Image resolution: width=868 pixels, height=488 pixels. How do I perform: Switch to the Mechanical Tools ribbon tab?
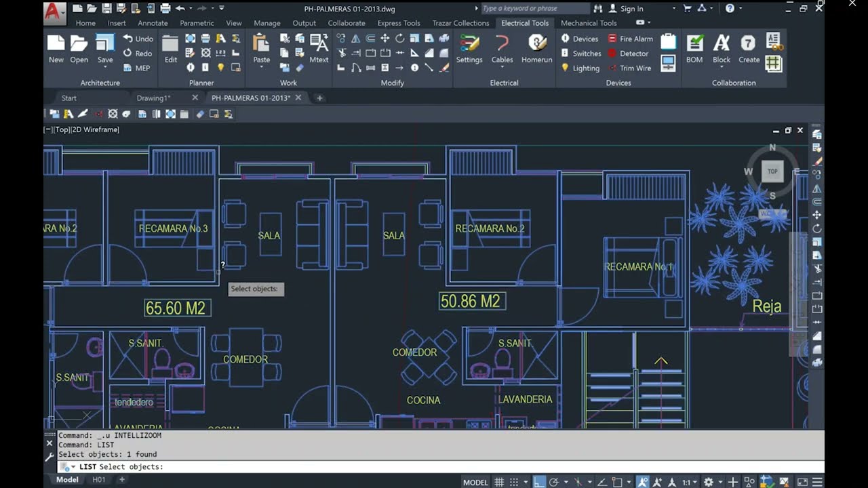pos(589,23)
